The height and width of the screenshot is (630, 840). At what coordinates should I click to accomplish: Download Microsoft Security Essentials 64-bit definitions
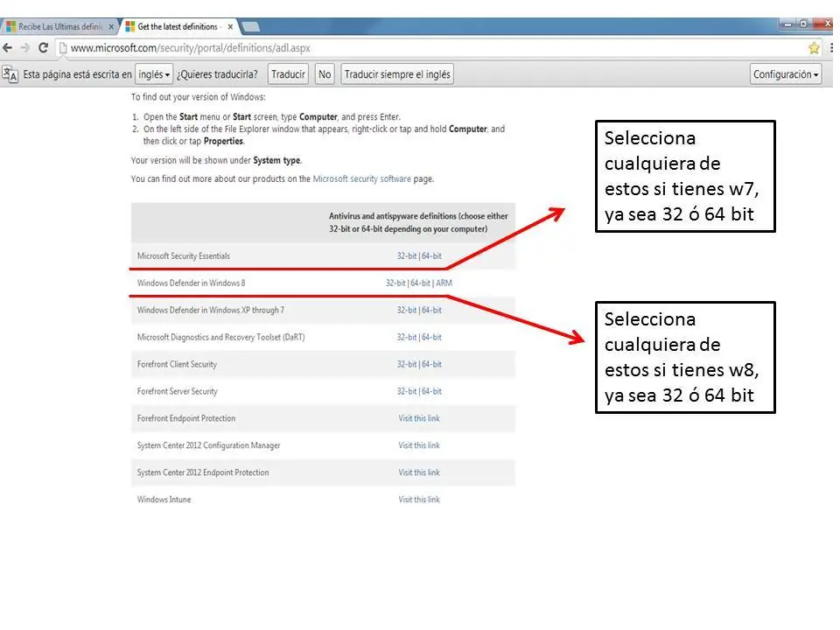click(x=431, y=256)
